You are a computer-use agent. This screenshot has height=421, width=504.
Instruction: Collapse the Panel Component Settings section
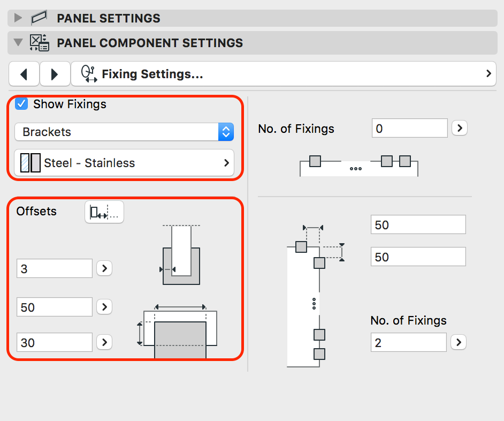point(18,43)
